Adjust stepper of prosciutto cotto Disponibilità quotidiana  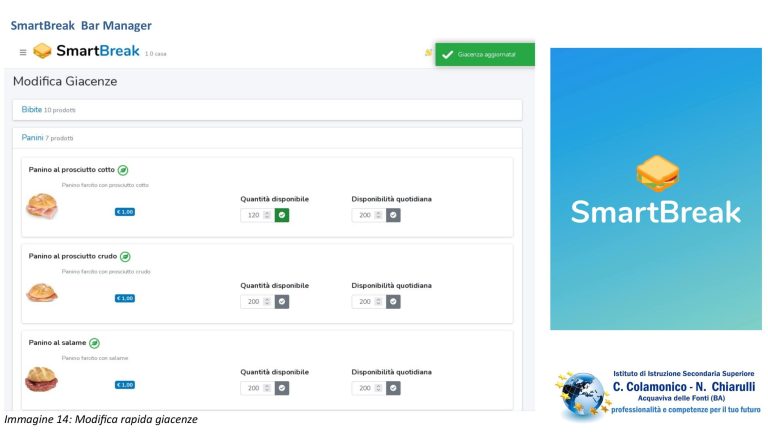378,215
